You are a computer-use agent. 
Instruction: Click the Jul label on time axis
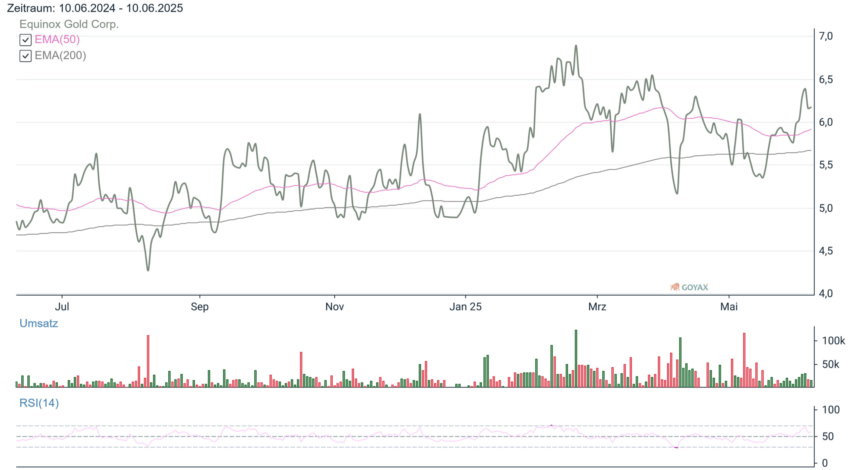[x=62, y=307]
